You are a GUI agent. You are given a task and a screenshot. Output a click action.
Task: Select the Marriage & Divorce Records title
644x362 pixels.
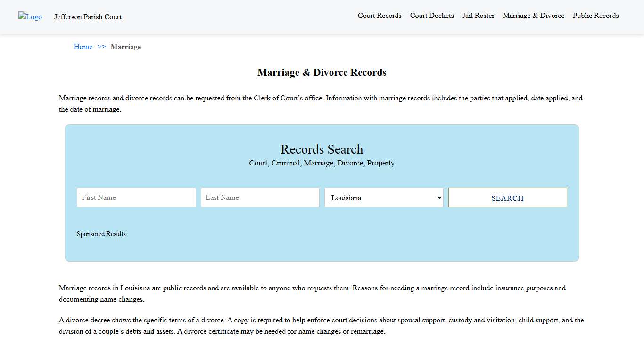point(322,72)
